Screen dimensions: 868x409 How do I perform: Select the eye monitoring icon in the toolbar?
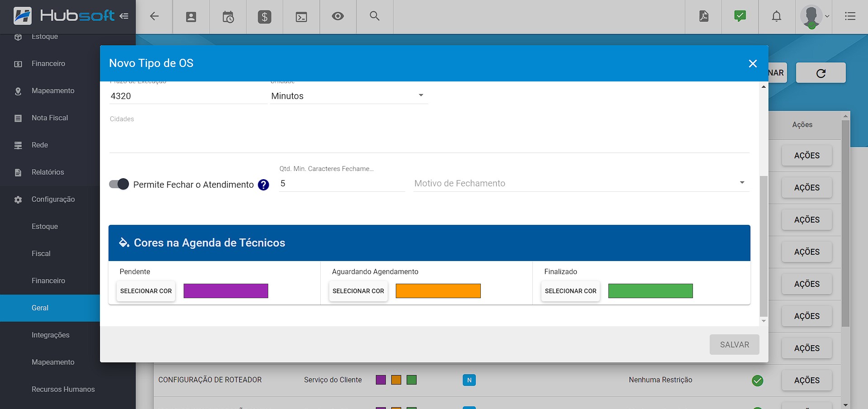coord(337,16)
